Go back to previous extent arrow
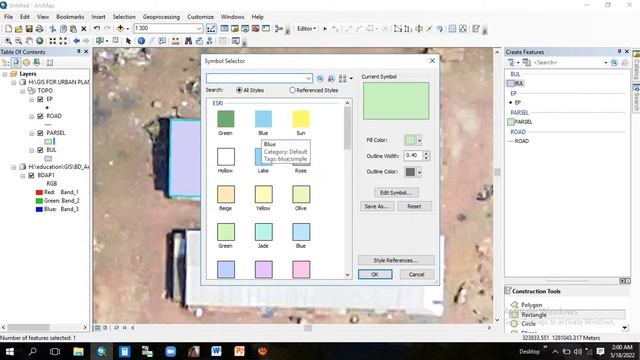The height and width of the screenshot is (360, 640). (76, 41)
